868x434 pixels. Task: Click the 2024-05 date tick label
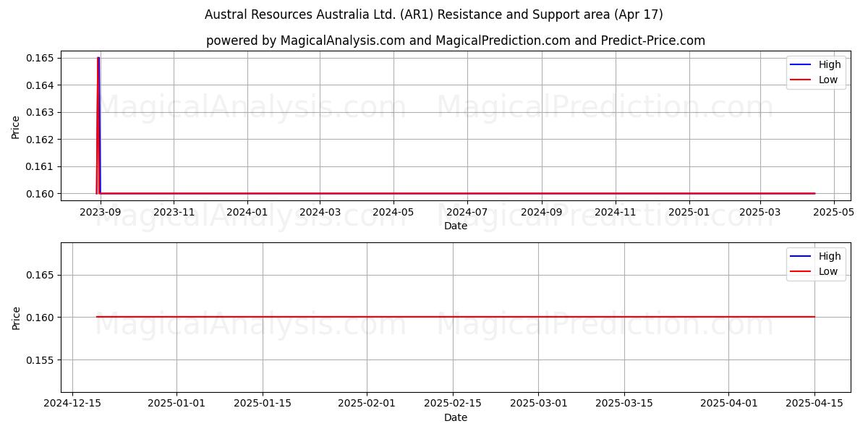click(393, 212)
